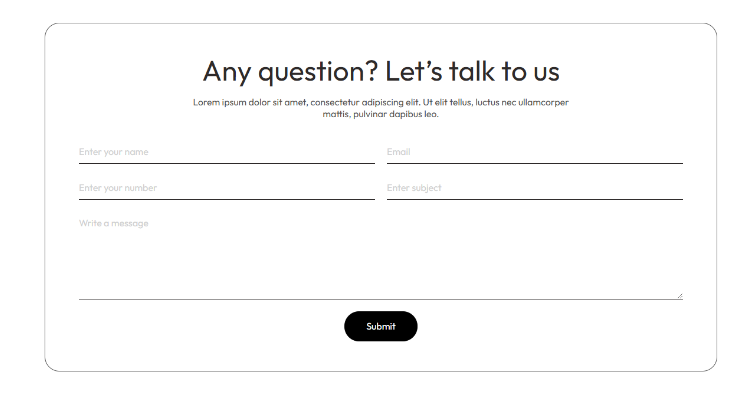Click into the "Enter subject" field
This screenshot has height=403, width=755.
[x=534, y=188]
